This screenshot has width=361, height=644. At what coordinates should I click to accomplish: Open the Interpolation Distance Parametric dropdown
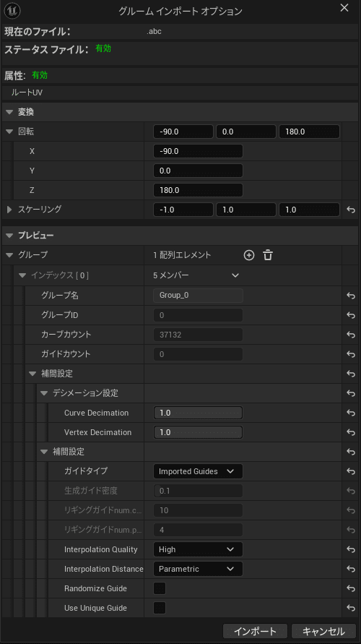tap(198, 569)
